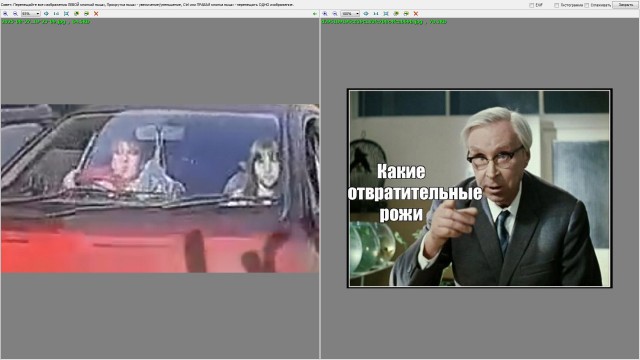The image size is (640, 360).
Task: Toggle the Histogram checkbox
Action: 556,5
